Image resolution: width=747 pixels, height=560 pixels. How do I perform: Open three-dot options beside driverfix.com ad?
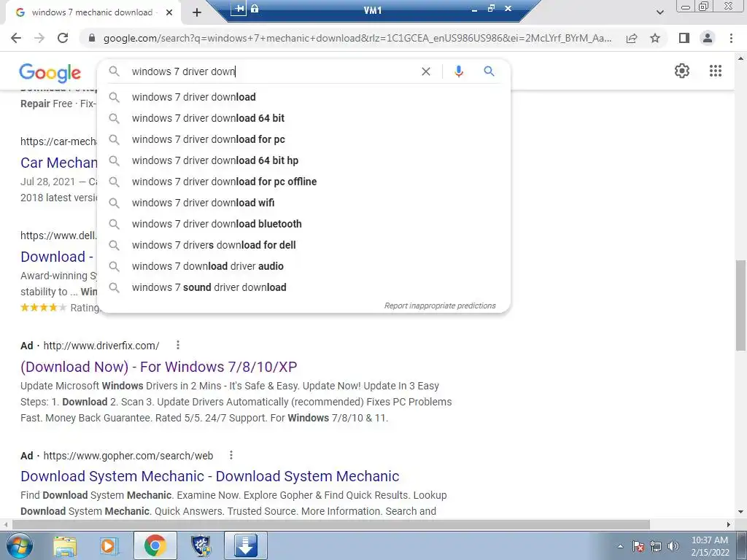178,345
